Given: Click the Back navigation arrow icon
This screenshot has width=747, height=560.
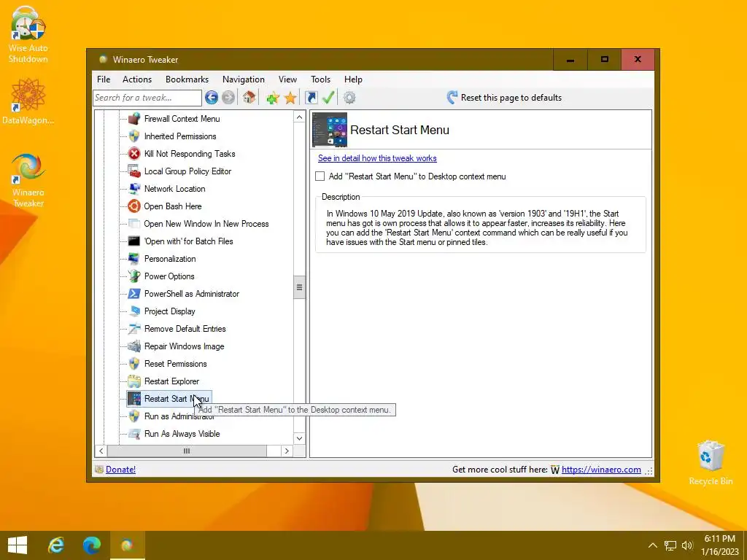Looking at the screenshot, I should (x=212, y=98).
